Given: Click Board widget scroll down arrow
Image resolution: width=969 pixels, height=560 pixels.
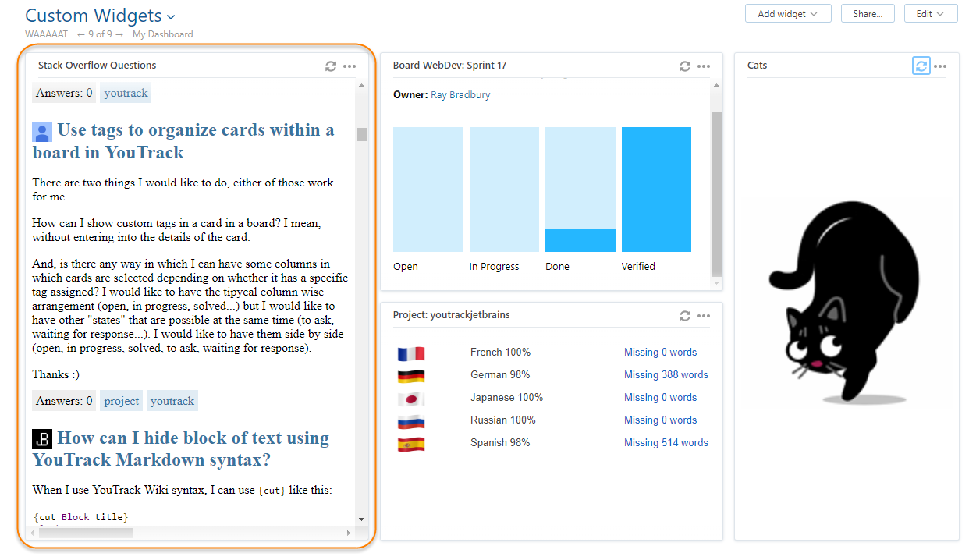Looking at the screenshot, I should [717, 282].
